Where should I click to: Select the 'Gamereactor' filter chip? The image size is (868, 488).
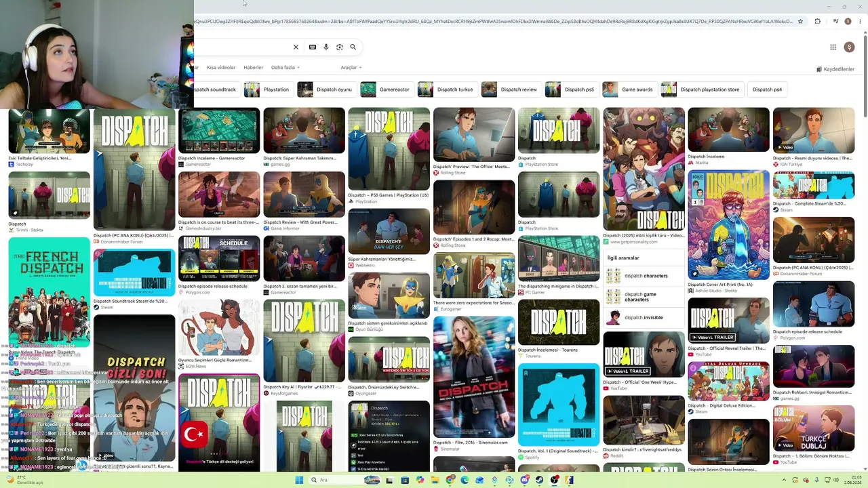(387, 89)
